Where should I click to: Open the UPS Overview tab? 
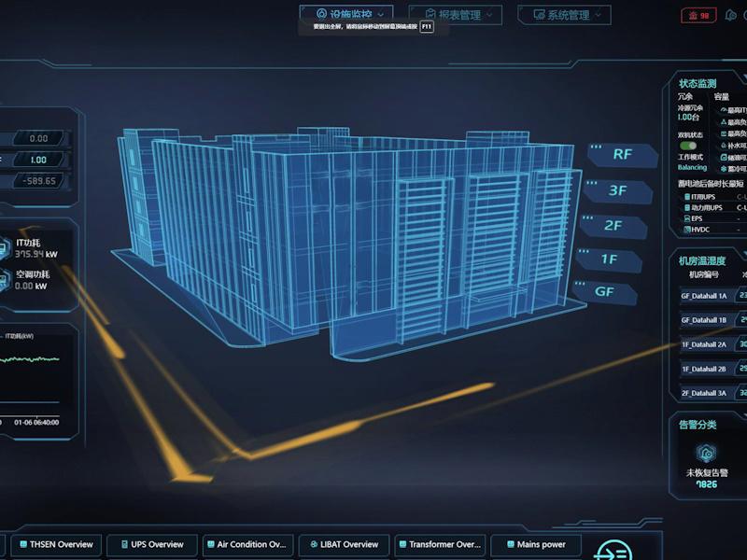tap(152, 544)
